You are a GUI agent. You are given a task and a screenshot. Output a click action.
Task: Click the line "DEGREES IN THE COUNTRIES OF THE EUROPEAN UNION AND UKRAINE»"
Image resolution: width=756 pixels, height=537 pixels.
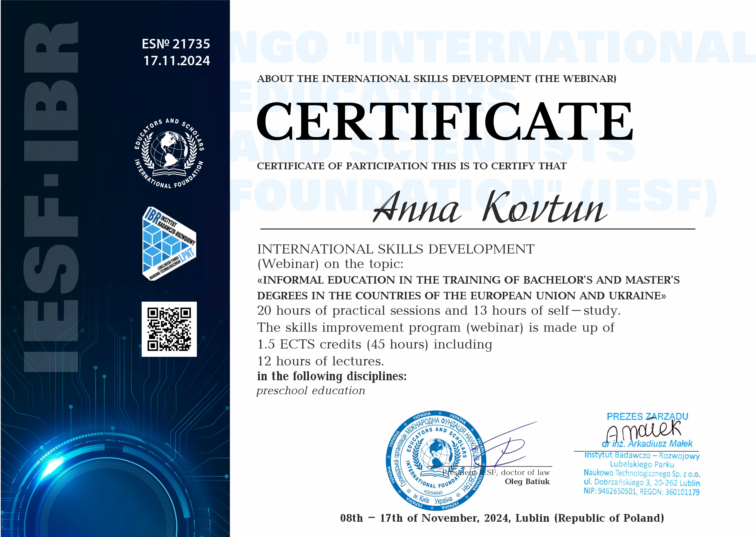tap(462, 296)
